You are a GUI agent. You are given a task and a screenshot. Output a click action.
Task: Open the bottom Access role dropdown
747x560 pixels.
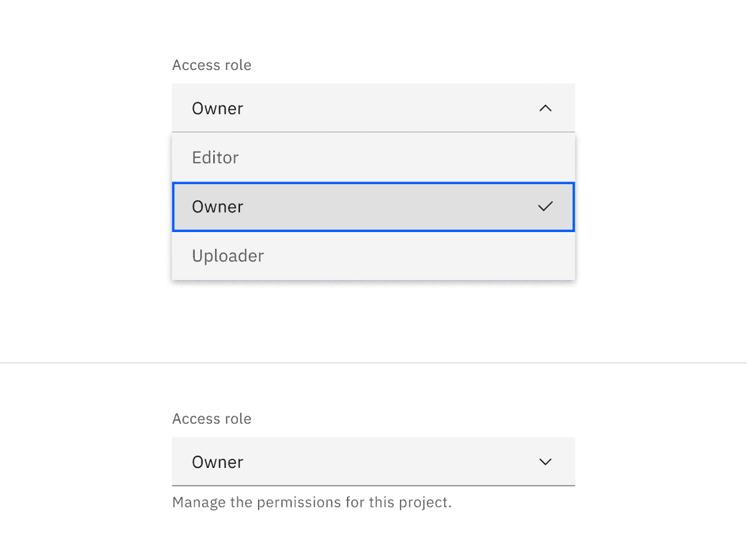click(373, 462)
